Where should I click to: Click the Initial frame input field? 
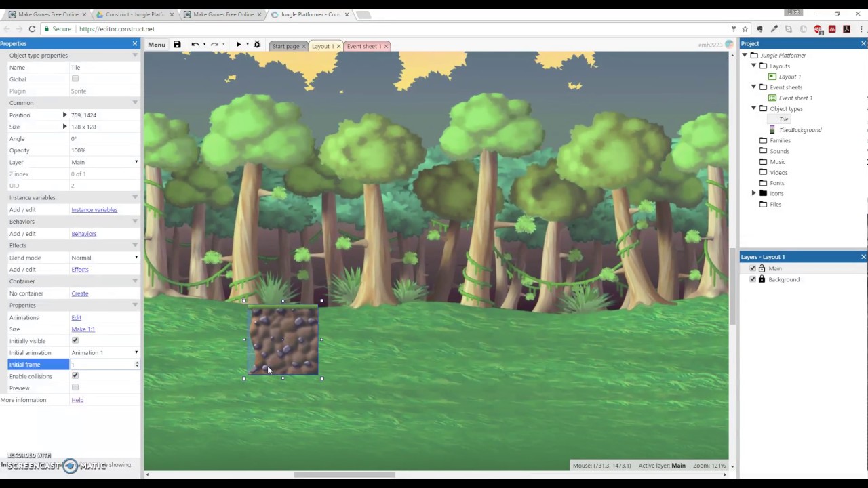tap(104, 365)
